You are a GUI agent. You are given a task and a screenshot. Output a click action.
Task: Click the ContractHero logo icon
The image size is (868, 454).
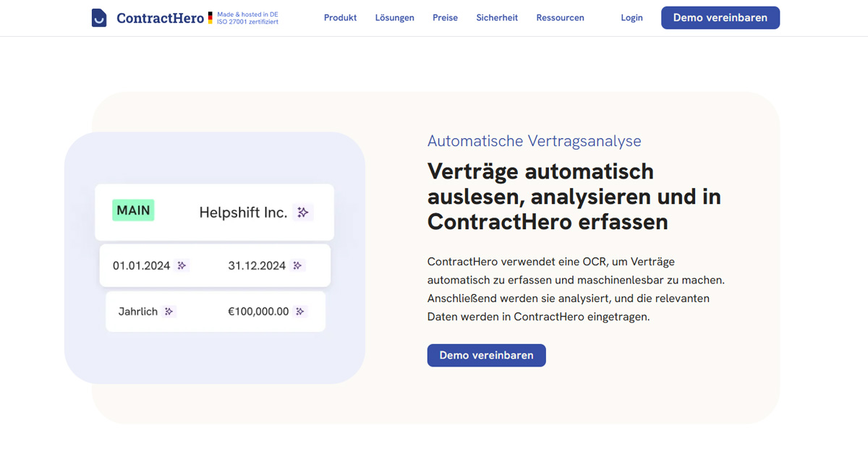(x=99, y=18)
